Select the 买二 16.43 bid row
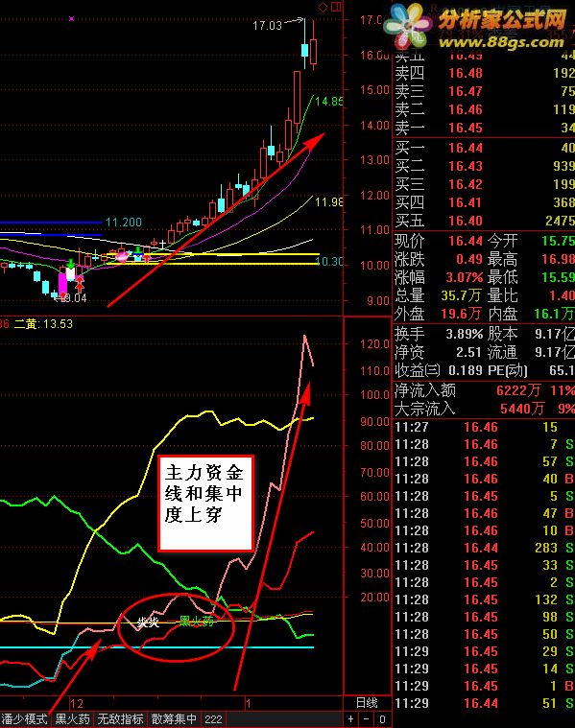Image resolution: width=575 pixels, height=728 pixels. 485,166
